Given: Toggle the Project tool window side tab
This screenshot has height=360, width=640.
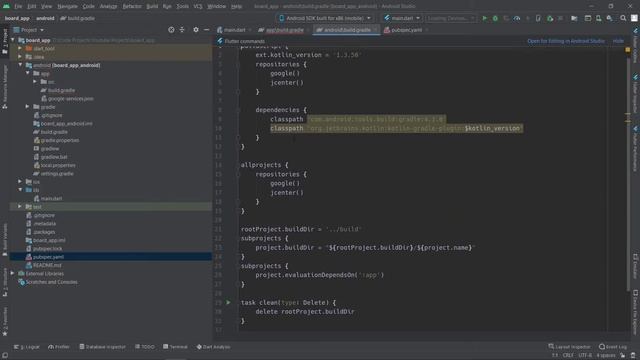Looking at the screenshot, I should click(x=5, y=41).
